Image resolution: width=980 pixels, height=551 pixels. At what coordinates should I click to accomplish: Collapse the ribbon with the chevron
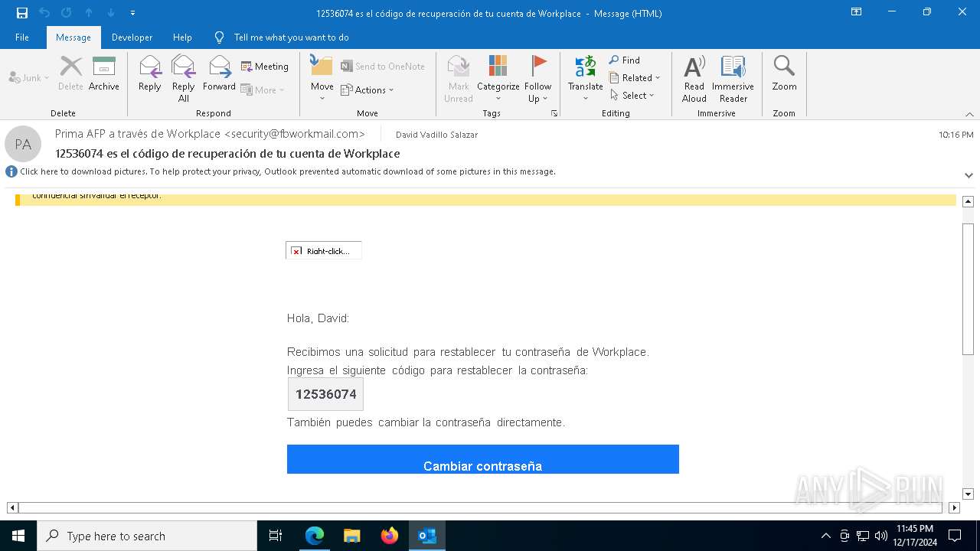pyautogui.click(x=969, y=114)
